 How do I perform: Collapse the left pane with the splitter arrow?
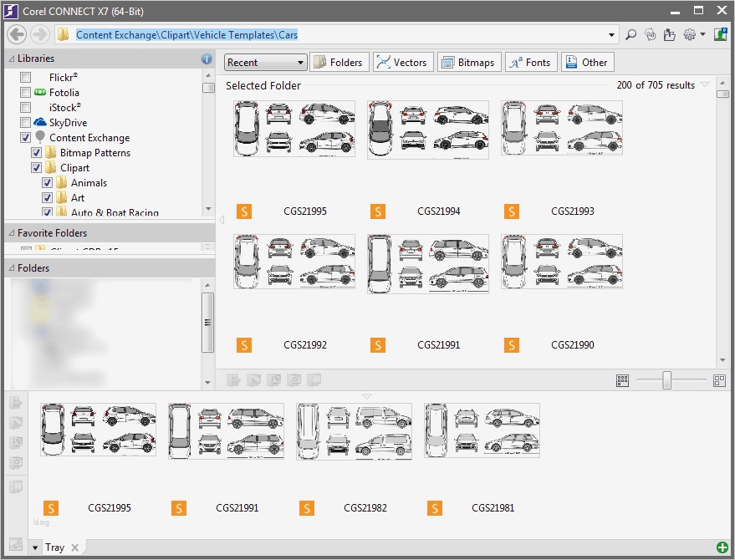222,219
